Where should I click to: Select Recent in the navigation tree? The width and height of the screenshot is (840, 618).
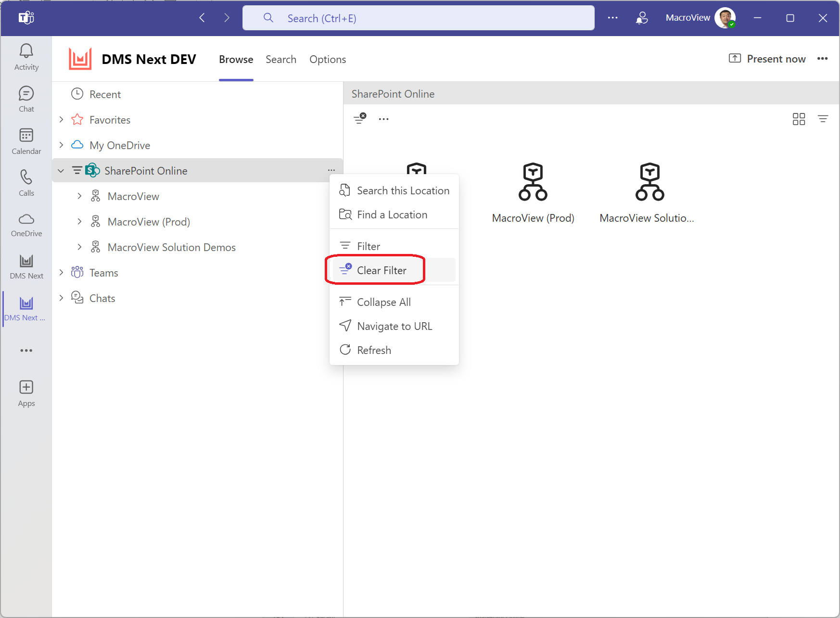coord(197,94)
